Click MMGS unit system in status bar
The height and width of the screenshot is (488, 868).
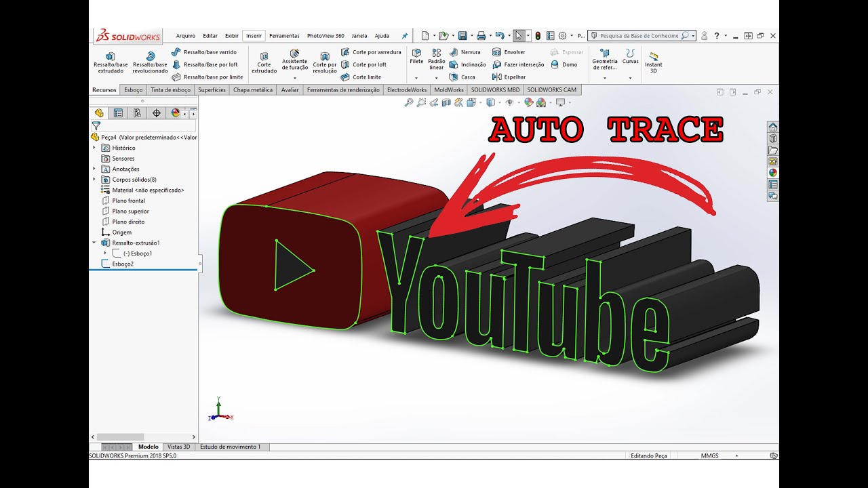click(710, 456)
